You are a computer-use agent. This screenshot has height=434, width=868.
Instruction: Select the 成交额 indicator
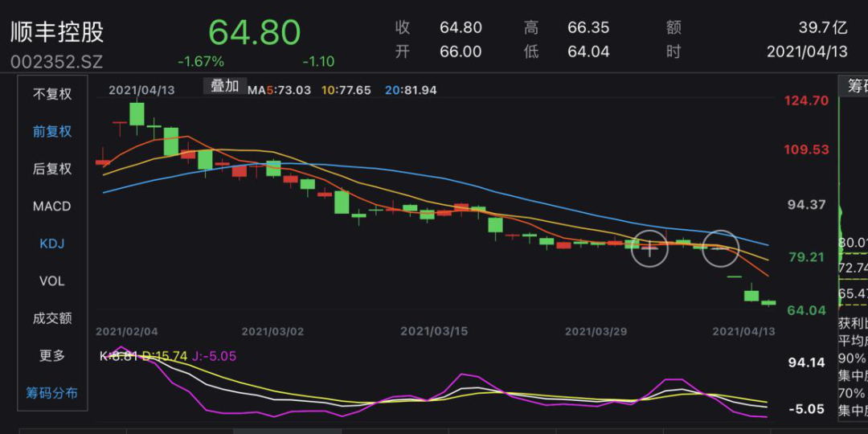[52, 318]
